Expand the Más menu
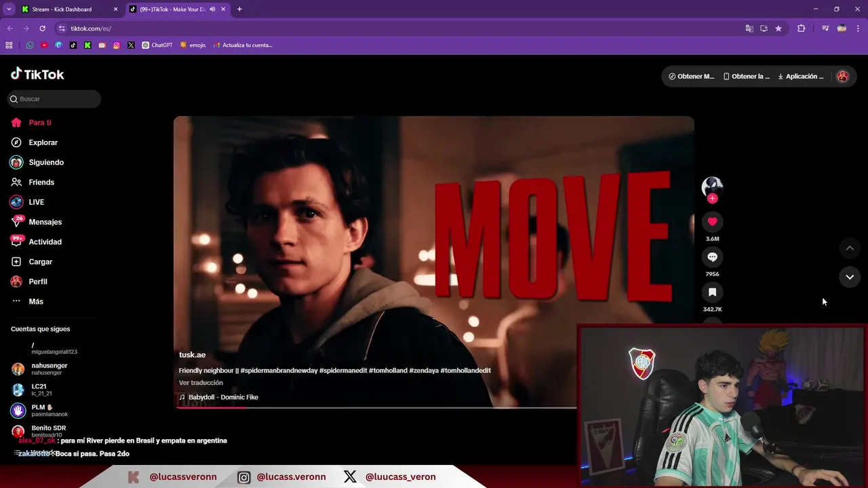Viewport: 868px width, 488px height. click(27, 302)
